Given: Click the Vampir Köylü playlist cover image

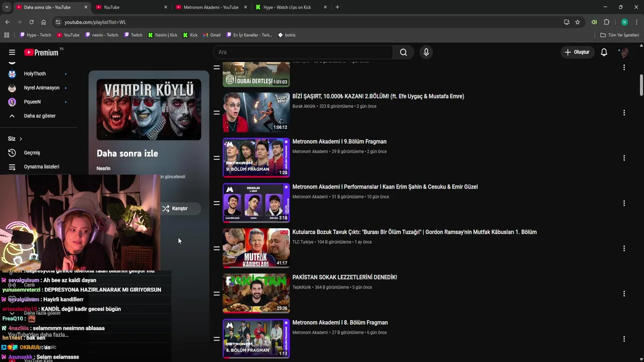Looking at the screenshot, I should (149, 110).
